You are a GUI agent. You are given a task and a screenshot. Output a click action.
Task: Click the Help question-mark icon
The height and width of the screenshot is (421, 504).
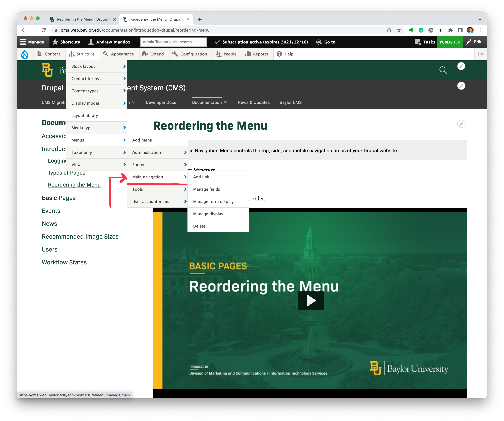pos(279,54)
